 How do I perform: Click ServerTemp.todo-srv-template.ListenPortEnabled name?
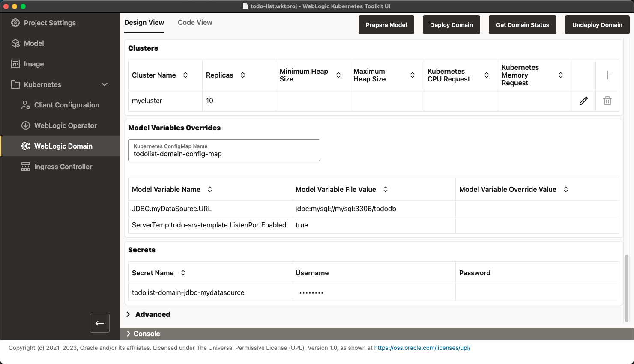point(209,225)
